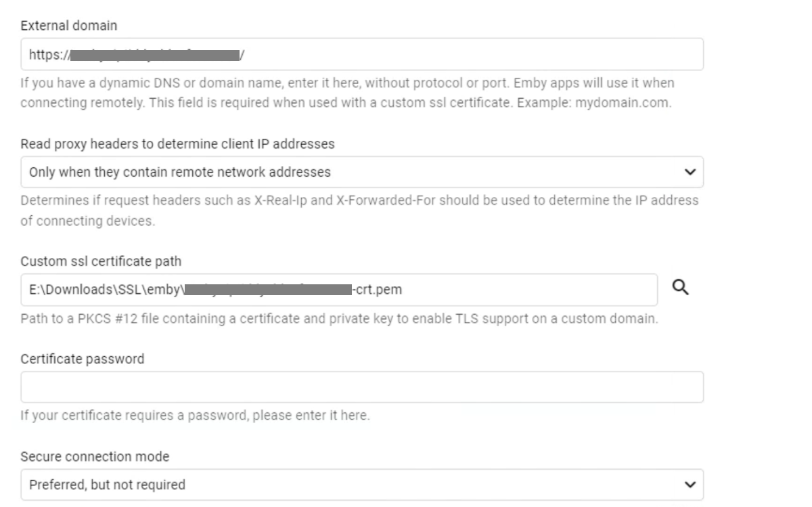The image size is (812, 507).
Task: Open the 'Preferred, but not required' dropdown
Action: [338, 485]
